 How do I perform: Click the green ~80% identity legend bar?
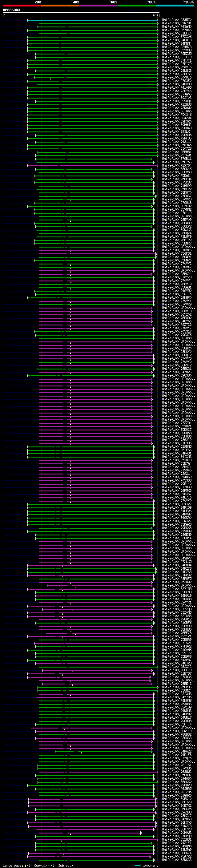(x=137, y=6)
